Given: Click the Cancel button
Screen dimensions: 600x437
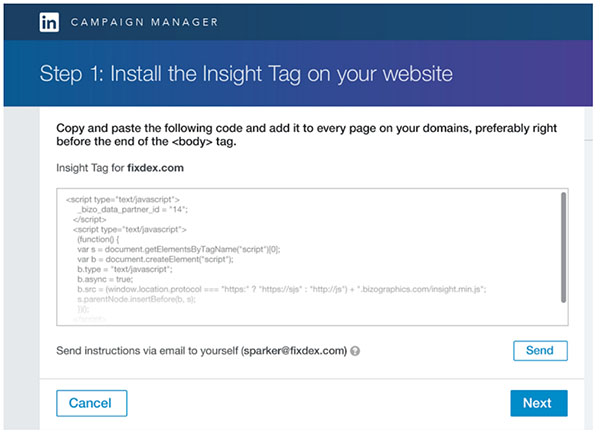Looking at the screenshot, I should point(91,403).
